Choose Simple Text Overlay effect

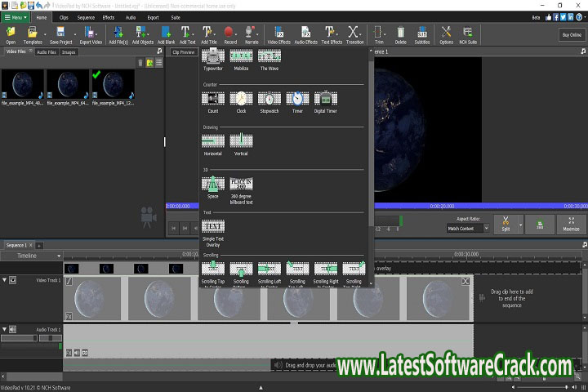click(213, 234)
